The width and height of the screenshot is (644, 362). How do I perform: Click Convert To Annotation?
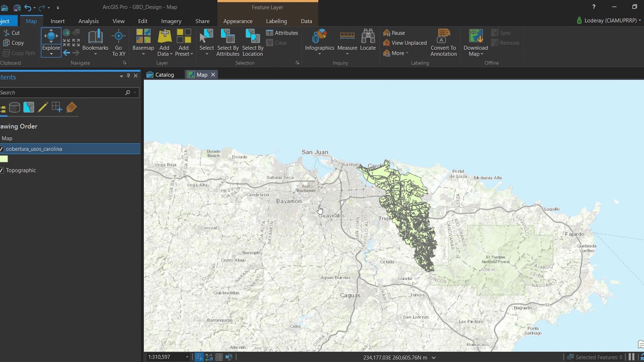(x=443, y=42)
